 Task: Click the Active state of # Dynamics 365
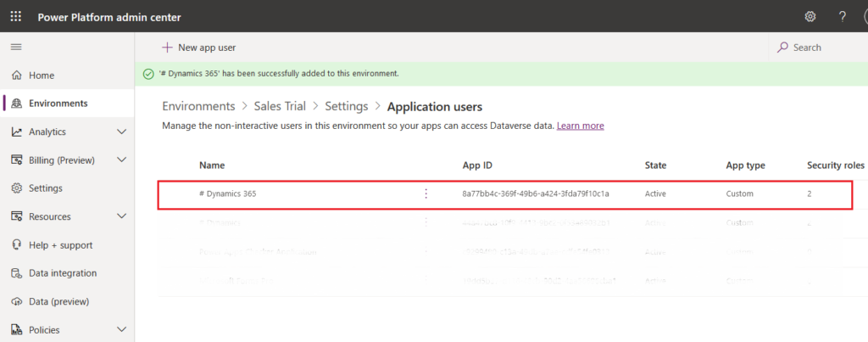point(655,194)
